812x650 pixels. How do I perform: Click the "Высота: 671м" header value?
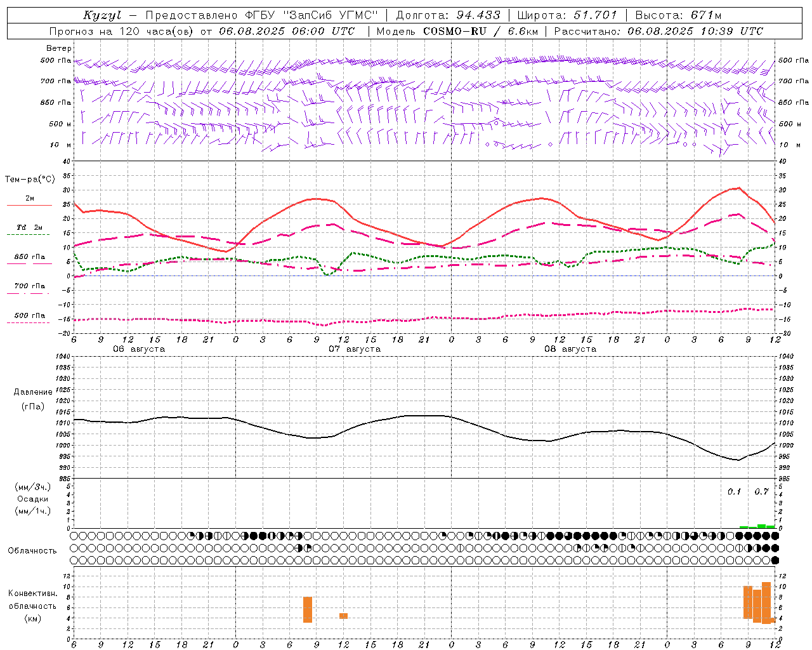coord(679,15)
